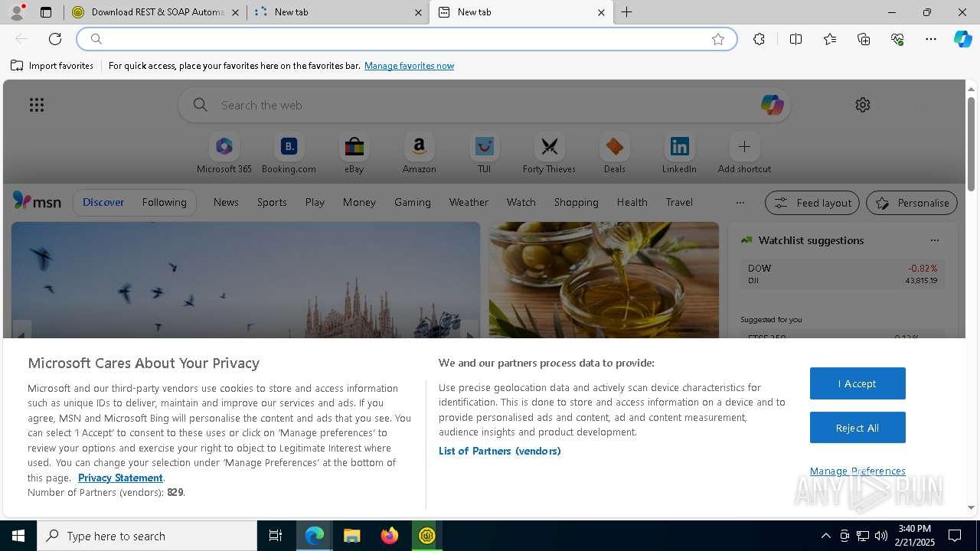Screen dimensions: 980x551
Task: Open the Amazon shortcut
Action: coord(419,154)
